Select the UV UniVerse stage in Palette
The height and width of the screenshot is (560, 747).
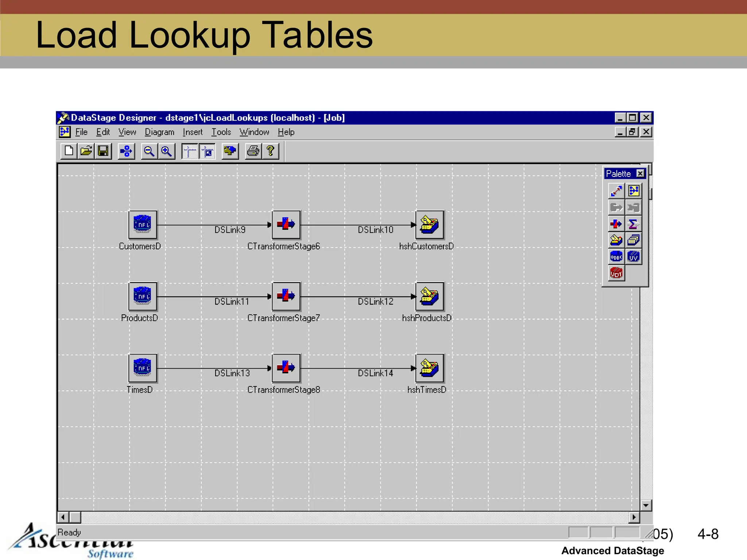pos(634,257)
